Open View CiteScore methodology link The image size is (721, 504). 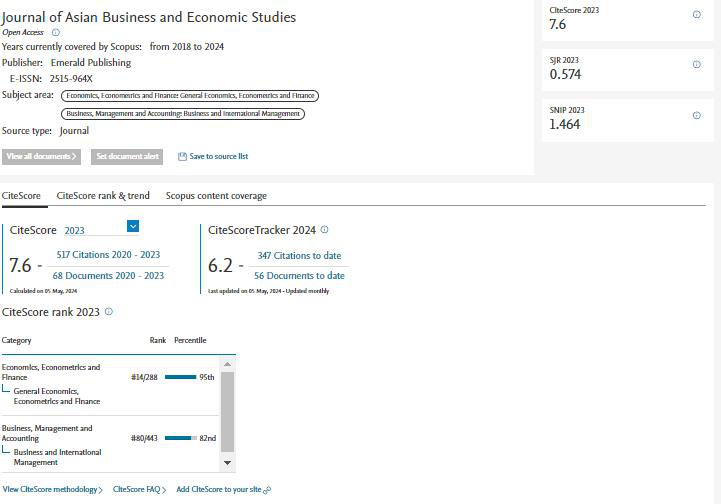(x=52, y=490)
